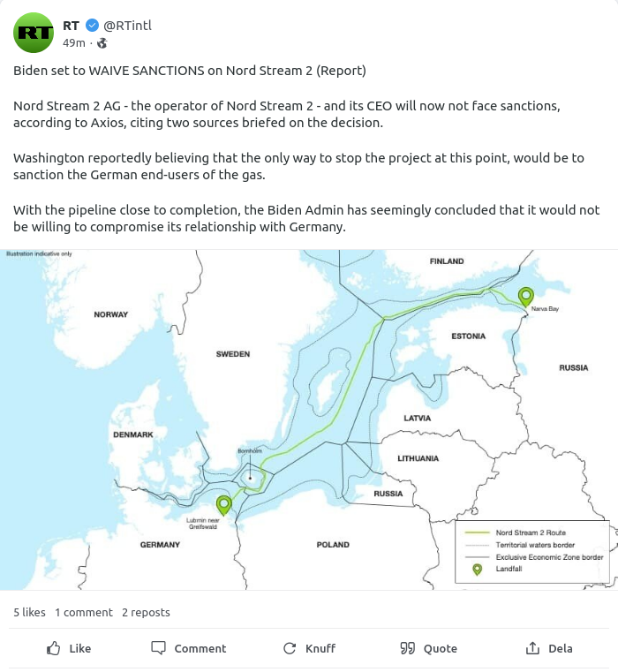Like the post with thumbs-up button
This screenshot has height=672, width=618.
(69, 648)
